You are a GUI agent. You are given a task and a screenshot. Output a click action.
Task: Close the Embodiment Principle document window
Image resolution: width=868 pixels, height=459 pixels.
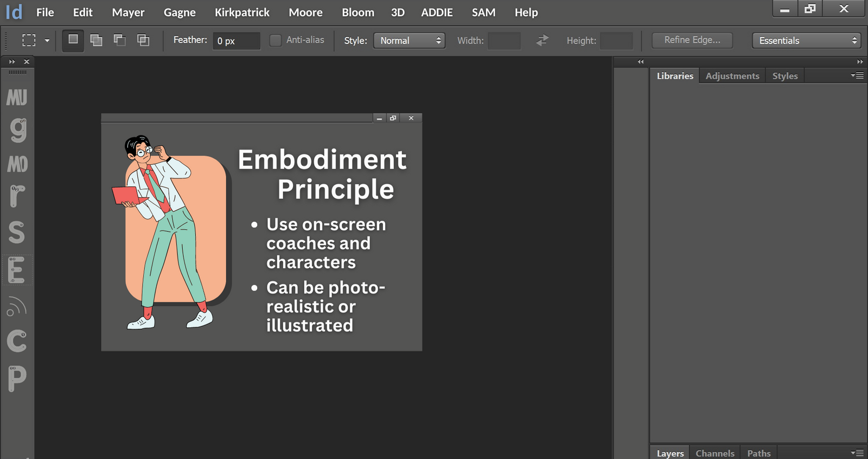(411, 118)
